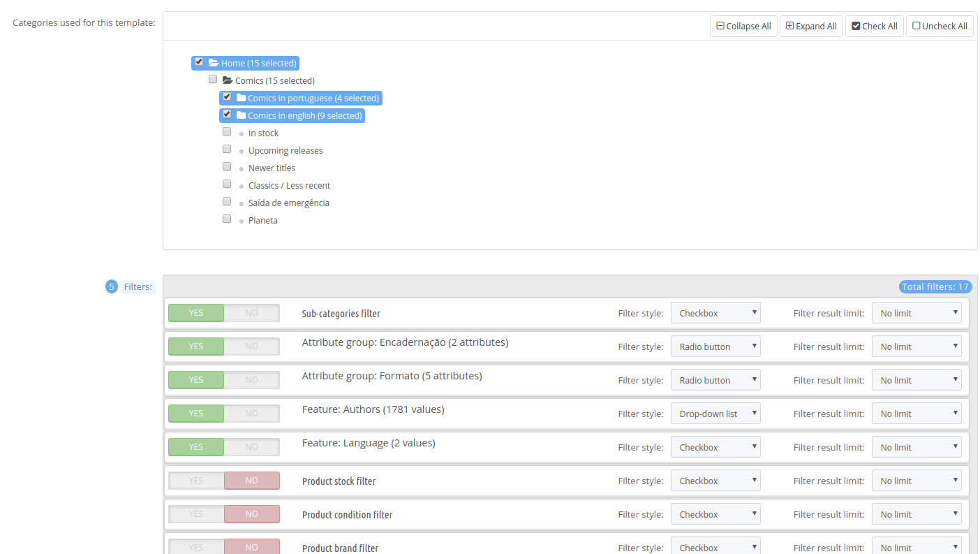Open result limit dropdown for Product stock filter
The height and width of the screenshot is (554, 980).
916,481
